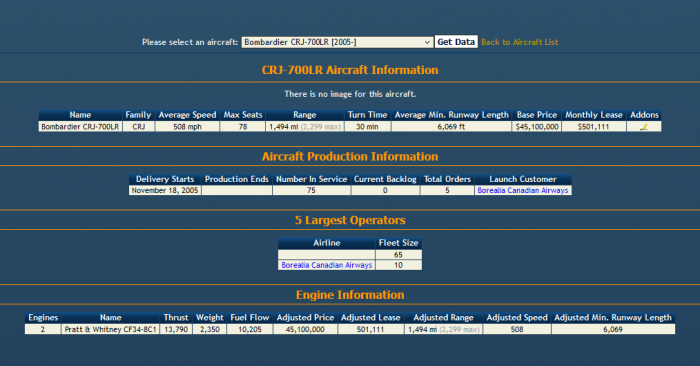
Task: Click the Adjusted Lease column header
Action: (x=371, y=318)
